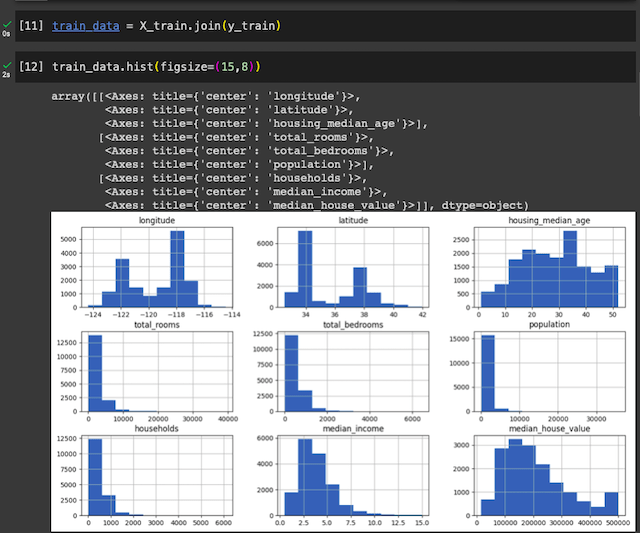Click the green check icon beside cell 11
The width and height of the screenshot is (640, 533).
7,25
